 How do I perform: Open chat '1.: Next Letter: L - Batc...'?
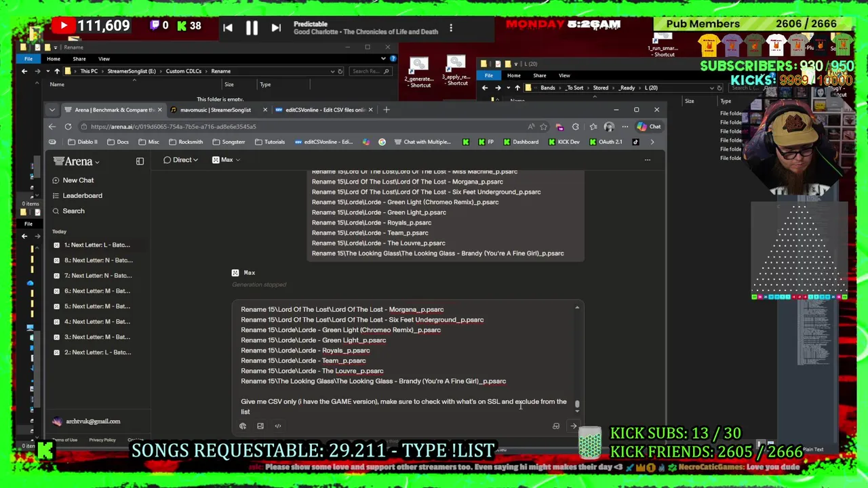[92, 245]
